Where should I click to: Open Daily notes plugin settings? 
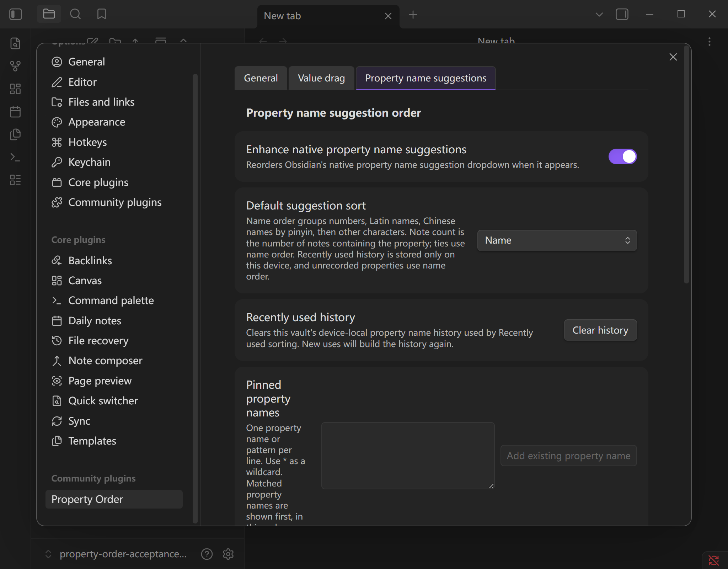click(114, 321)
